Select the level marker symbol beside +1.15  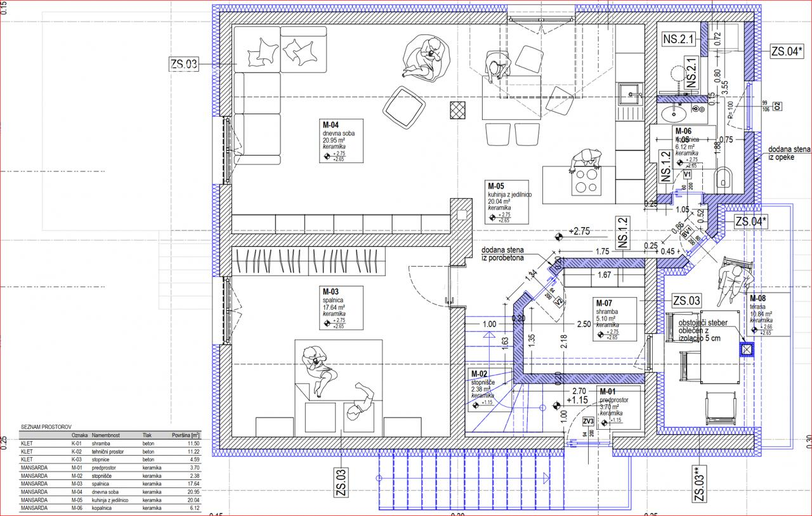pos(556,401)
